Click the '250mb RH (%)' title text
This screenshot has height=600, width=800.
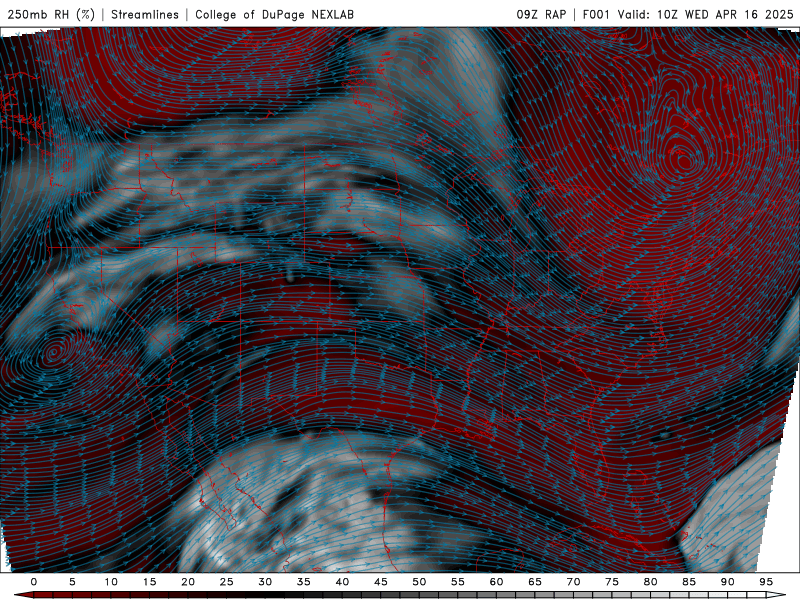[51, 14]
